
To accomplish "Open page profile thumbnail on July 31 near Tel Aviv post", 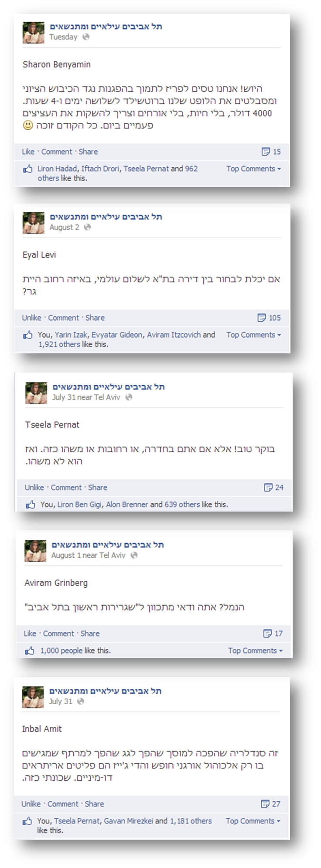I will point(36,393).
